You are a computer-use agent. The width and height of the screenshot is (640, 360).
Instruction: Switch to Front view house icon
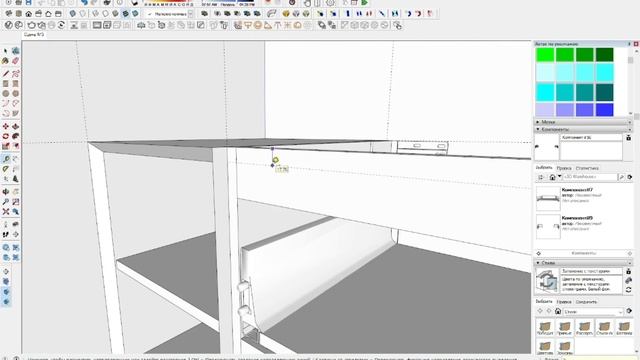(x=29, y=13)
